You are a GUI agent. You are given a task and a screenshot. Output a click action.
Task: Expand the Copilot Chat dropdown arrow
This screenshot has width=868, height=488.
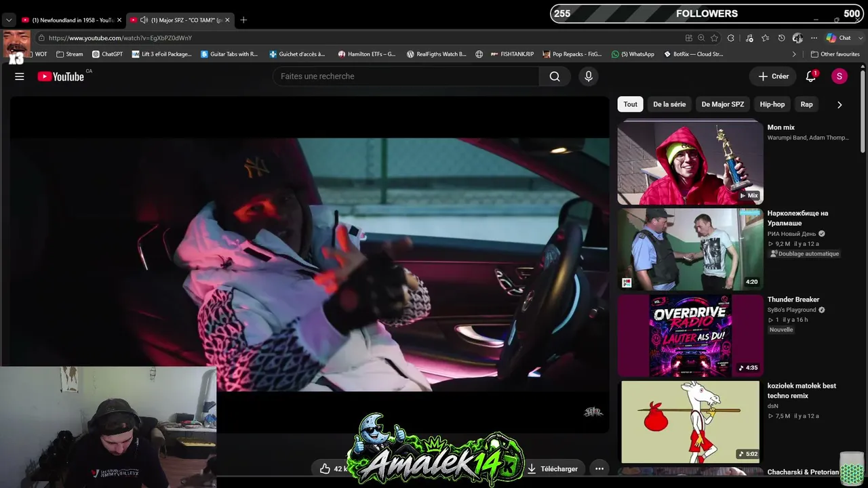point(859,38)
